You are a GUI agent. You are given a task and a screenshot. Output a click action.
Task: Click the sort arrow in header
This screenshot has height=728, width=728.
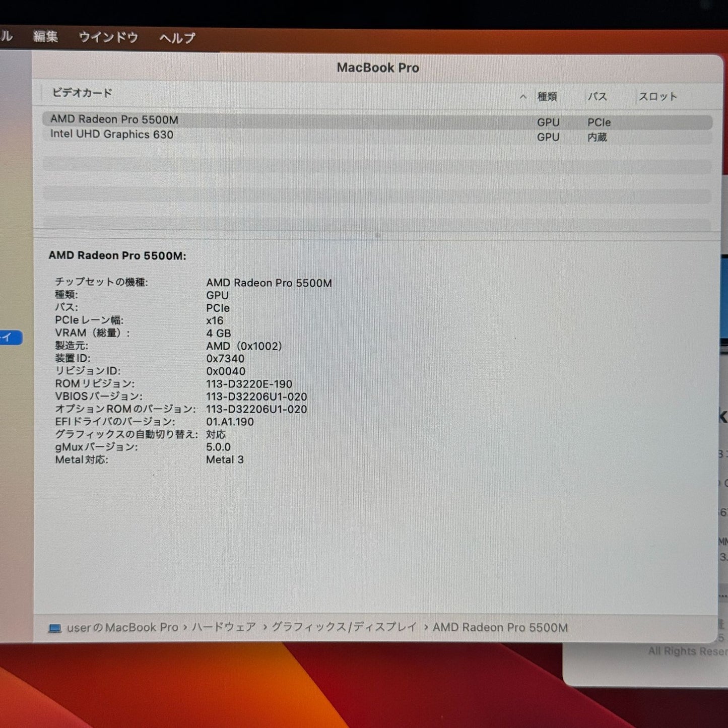(523, 96)
